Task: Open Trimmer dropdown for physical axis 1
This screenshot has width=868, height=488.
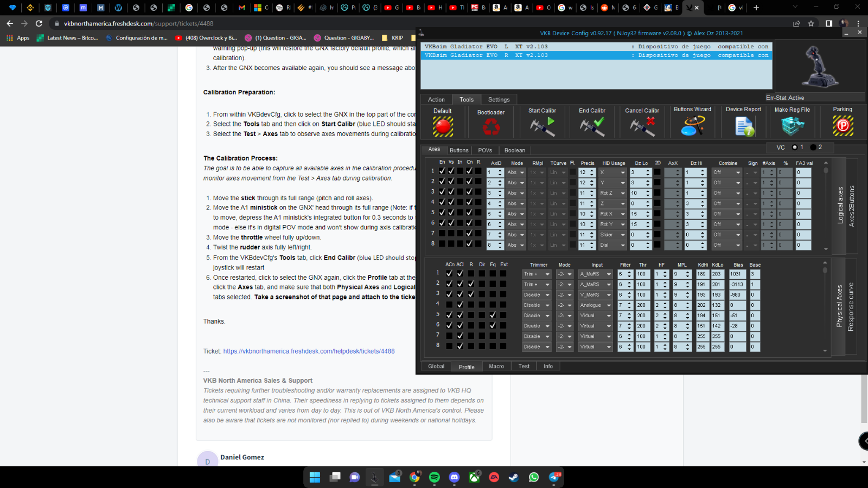Action: pos(537,274)
